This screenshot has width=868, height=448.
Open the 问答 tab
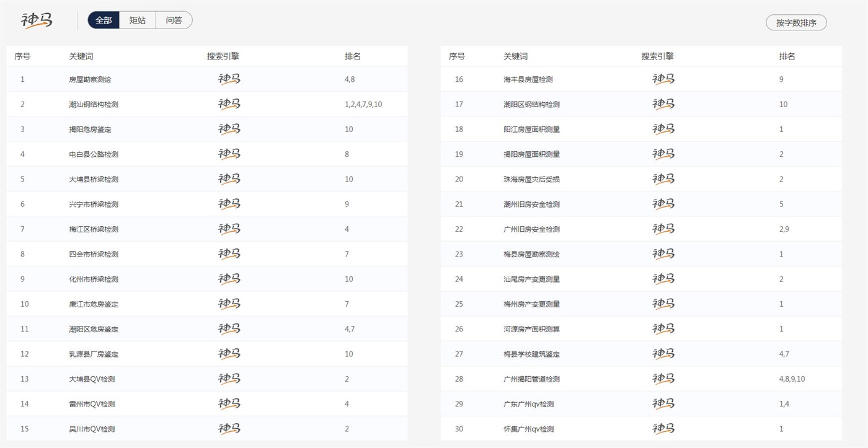click(x=174, y=20)
